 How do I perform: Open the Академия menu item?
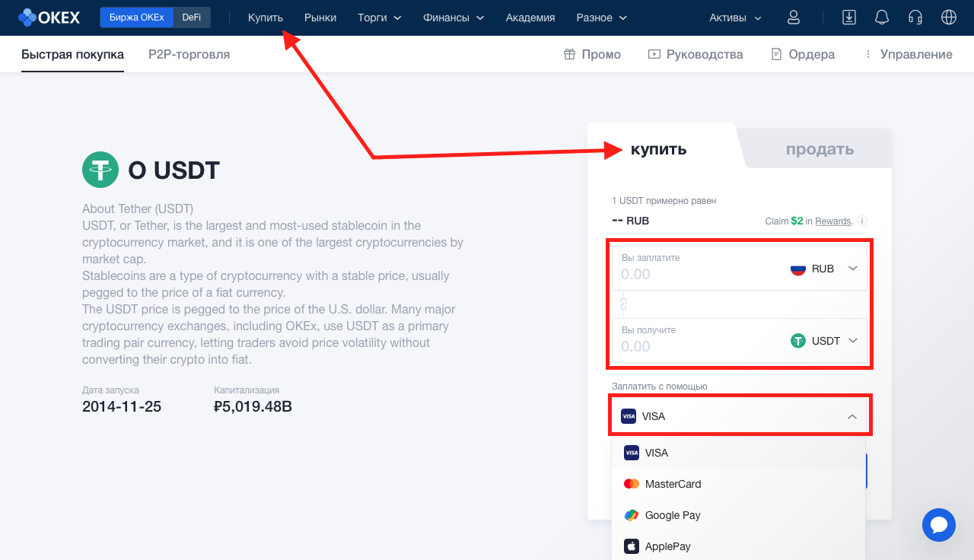coord(530,17)
